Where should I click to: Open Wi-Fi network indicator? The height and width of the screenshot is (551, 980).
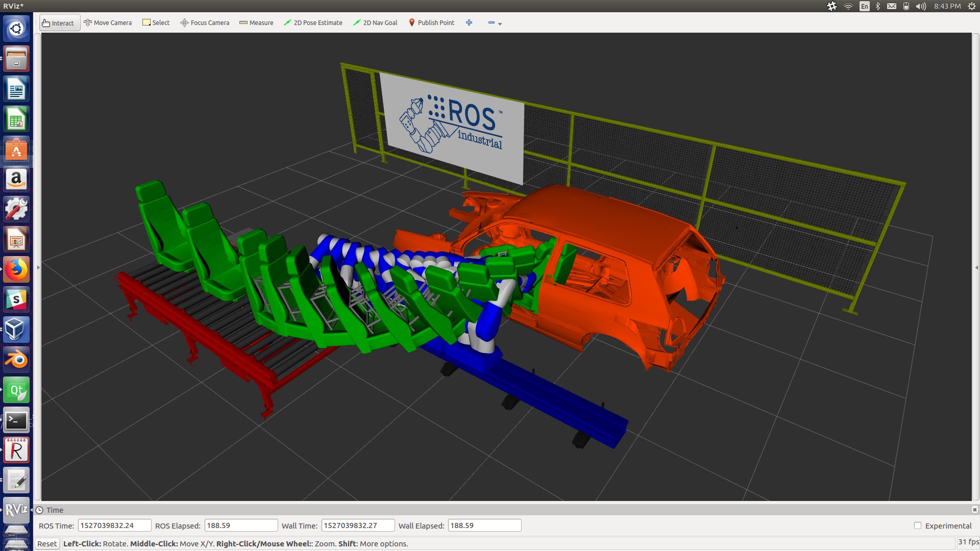click(848, 6)
